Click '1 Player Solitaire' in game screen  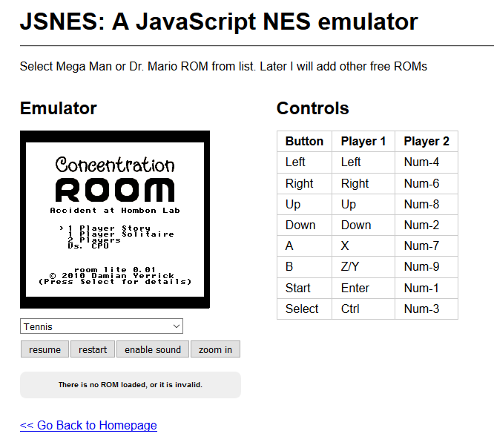[x=121, y=234]
